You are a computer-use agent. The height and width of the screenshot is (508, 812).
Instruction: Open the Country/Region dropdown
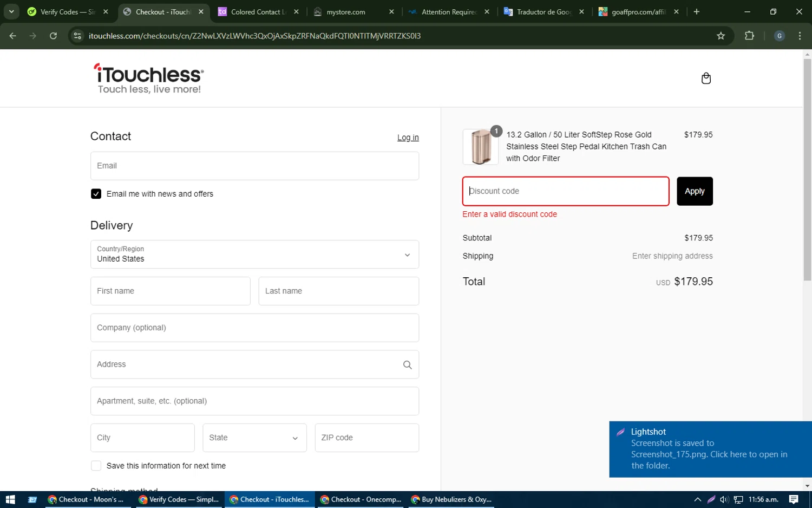coord(254,255)
